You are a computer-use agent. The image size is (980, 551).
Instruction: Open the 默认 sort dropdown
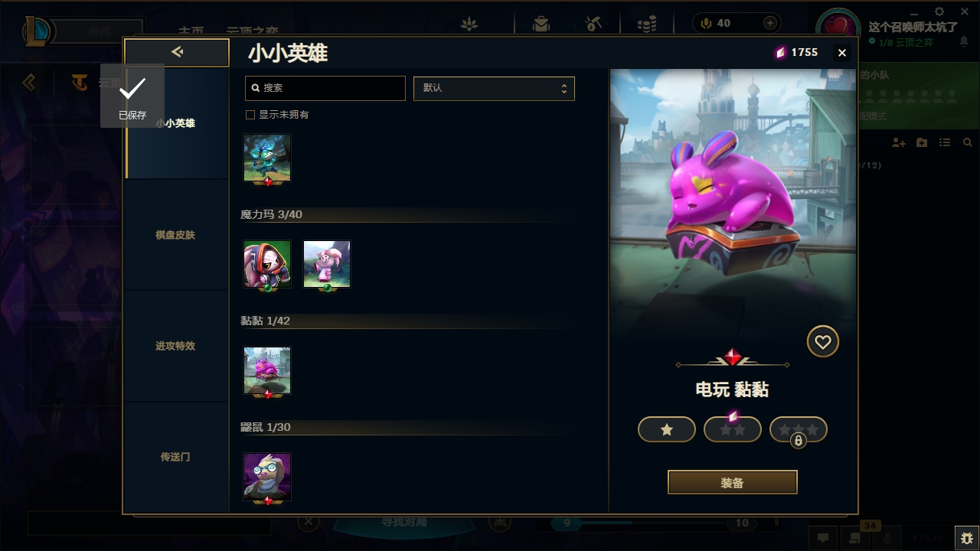tap(494, 88)
